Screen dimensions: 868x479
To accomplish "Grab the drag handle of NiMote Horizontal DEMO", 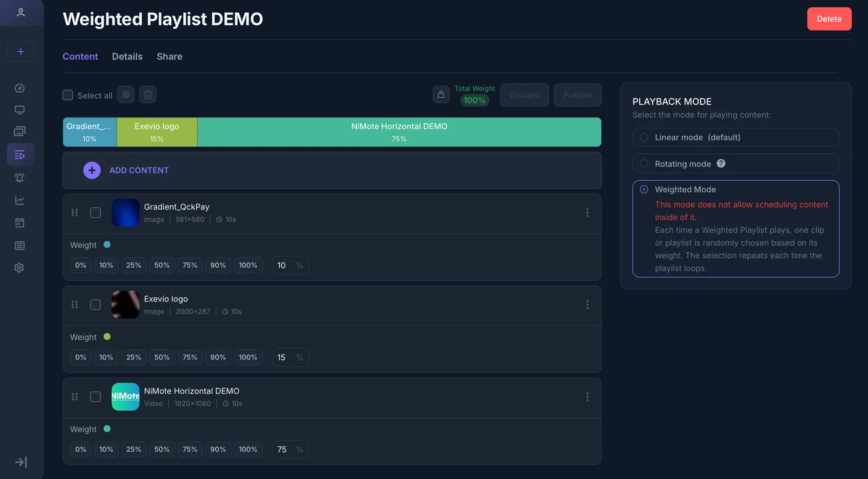I will [75, 396].
